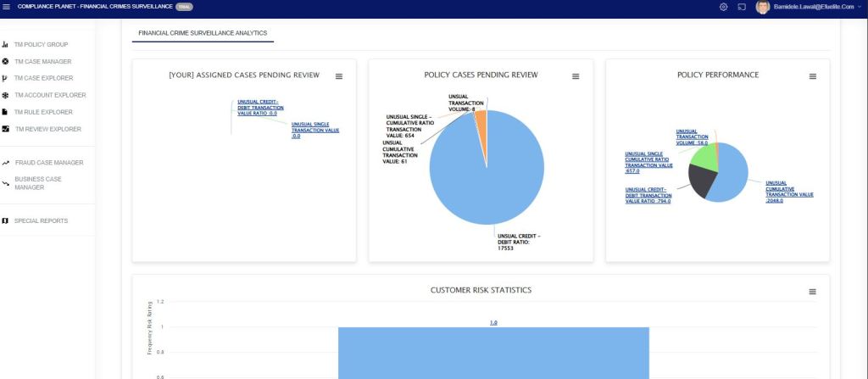Click the settings gear icon

[723, 7]
